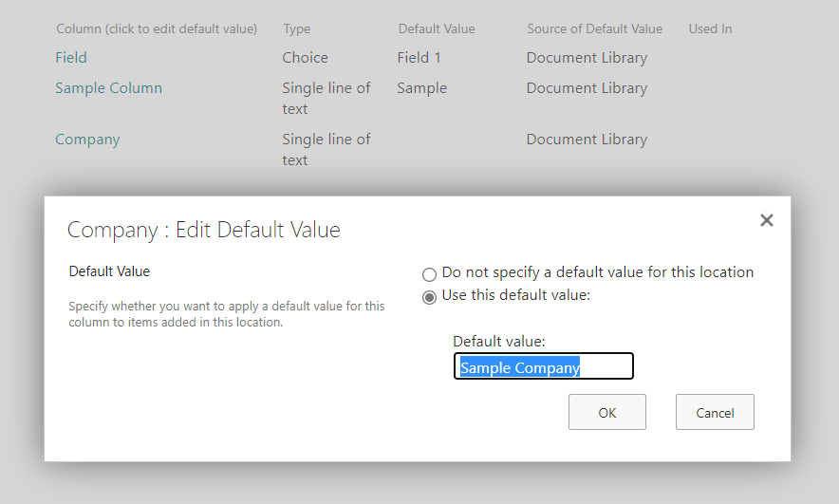This screenshot has height=504, width=839.
Task: Click the 'Specify whether you want to apply' description
Action: point(226,314)
